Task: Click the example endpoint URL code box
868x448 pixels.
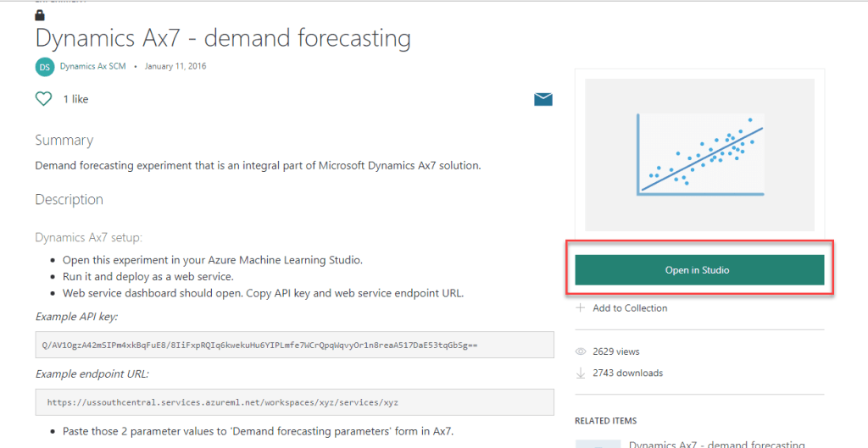Action: click(294, 402)
